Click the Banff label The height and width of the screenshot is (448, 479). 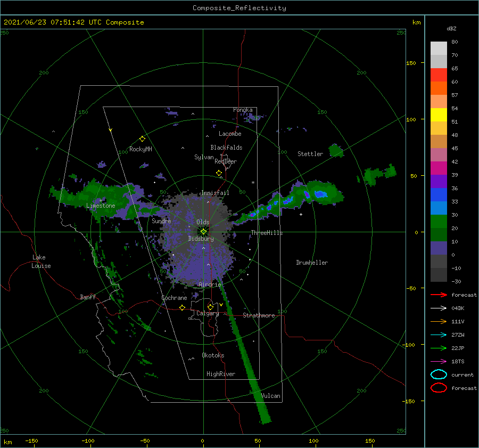pos(88,297)
